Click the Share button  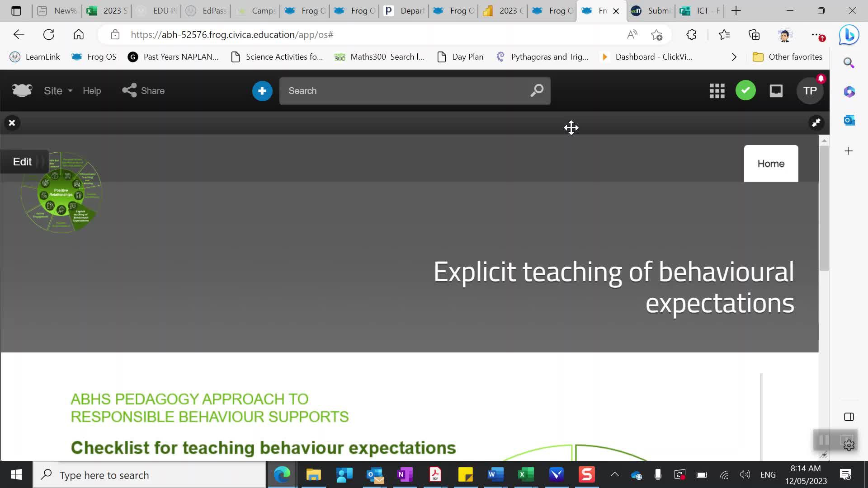coord(144,91)
